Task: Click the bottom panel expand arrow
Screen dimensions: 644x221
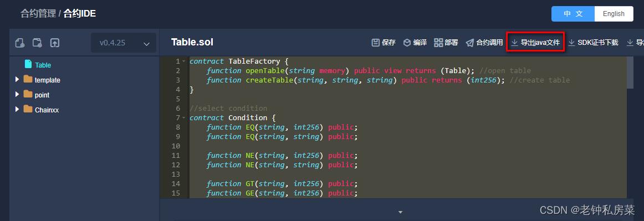Action: coord(401,212)
